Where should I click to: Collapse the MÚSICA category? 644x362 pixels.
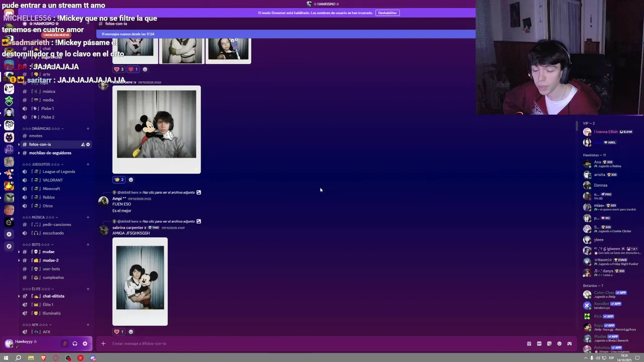tap(40, 217)
